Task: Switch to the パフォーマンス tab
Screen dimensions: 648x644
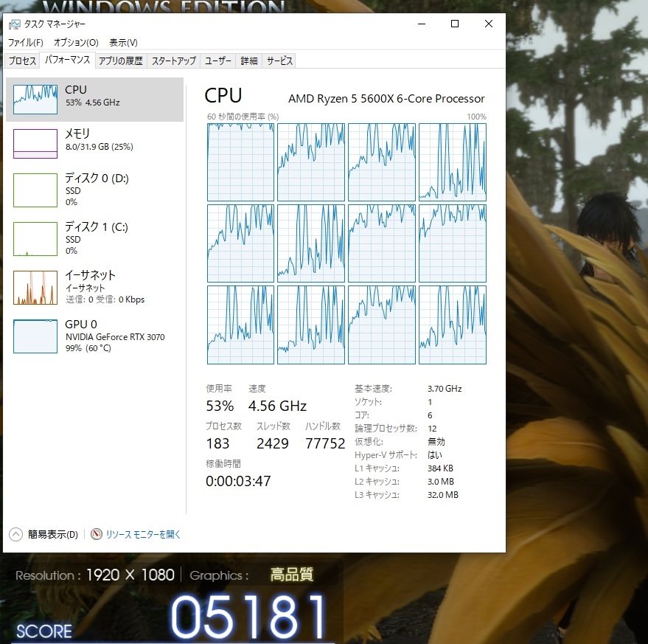Action: 67,60
